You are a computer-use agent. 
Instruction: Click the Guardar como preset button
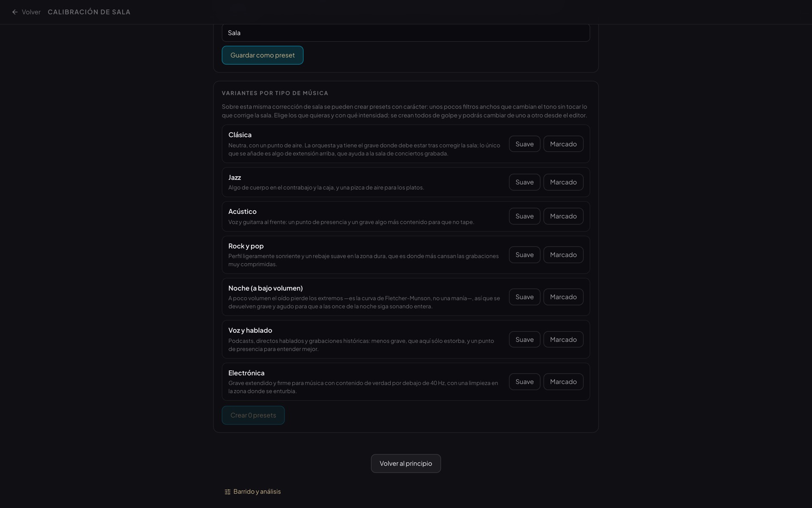click(263, 55)
